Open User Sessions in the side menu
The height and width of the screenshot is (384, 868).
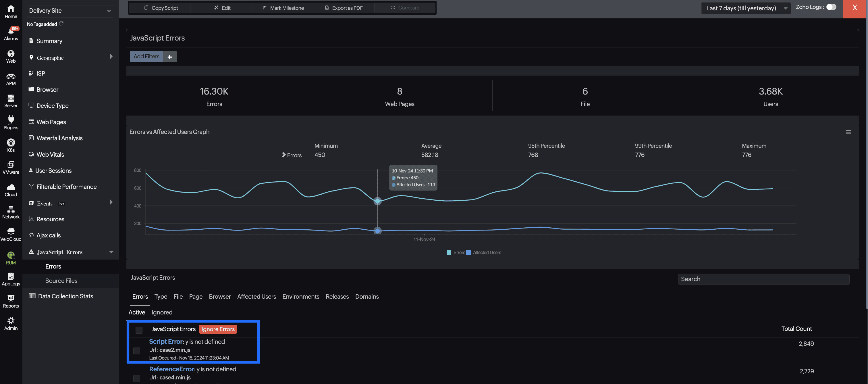click(x=53, y=171)
